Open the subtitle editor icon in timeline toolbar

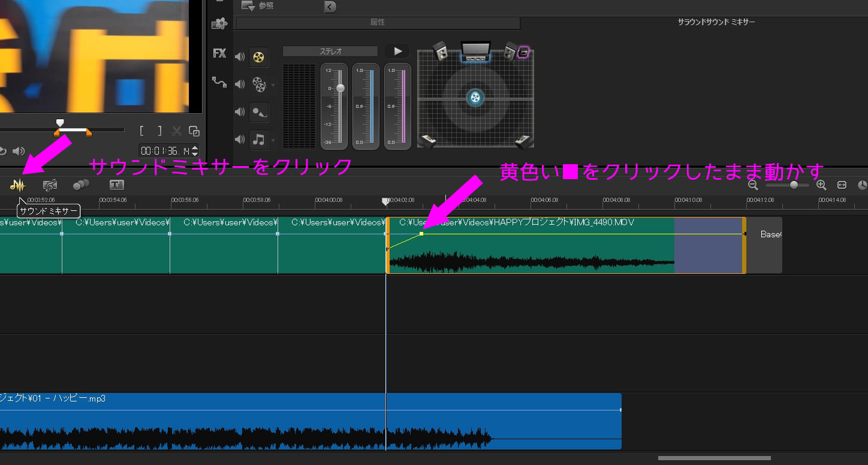116,185
